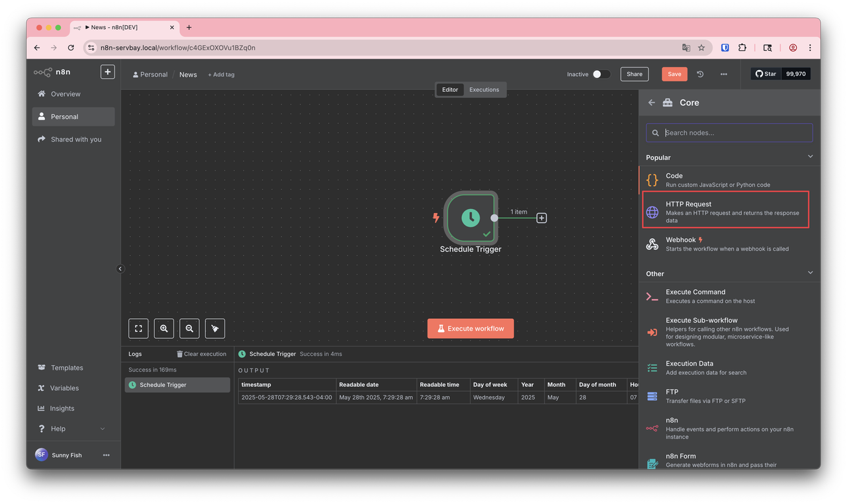The image size is (847, 504).
Task: Fit workflow to view
Action: point(138,328)
